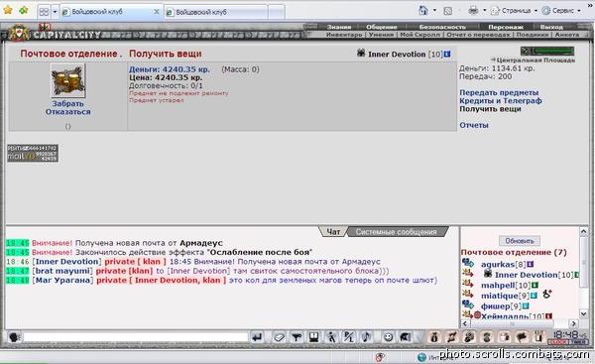Toggle sound with the music note icon

pyautogui.click(x=366, y=337)
